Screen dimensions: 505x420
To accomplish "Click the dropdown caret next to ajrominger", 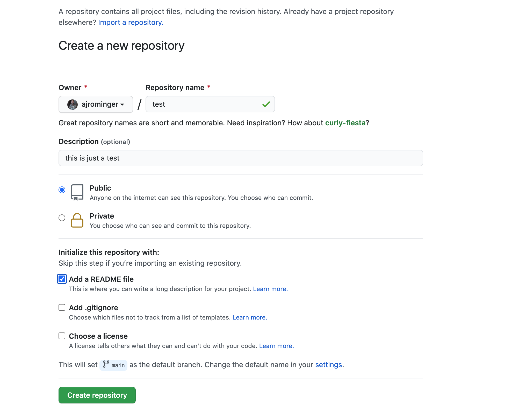I will [122, 105].
